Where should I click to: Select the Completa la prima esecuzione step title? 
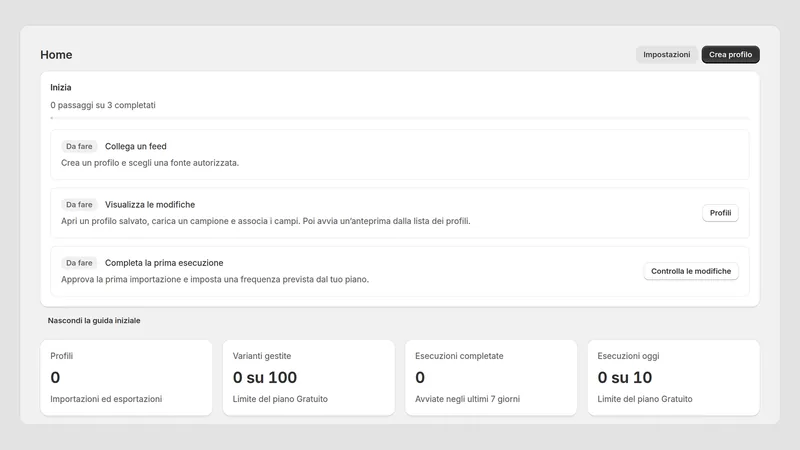click(x=164, y=263)
